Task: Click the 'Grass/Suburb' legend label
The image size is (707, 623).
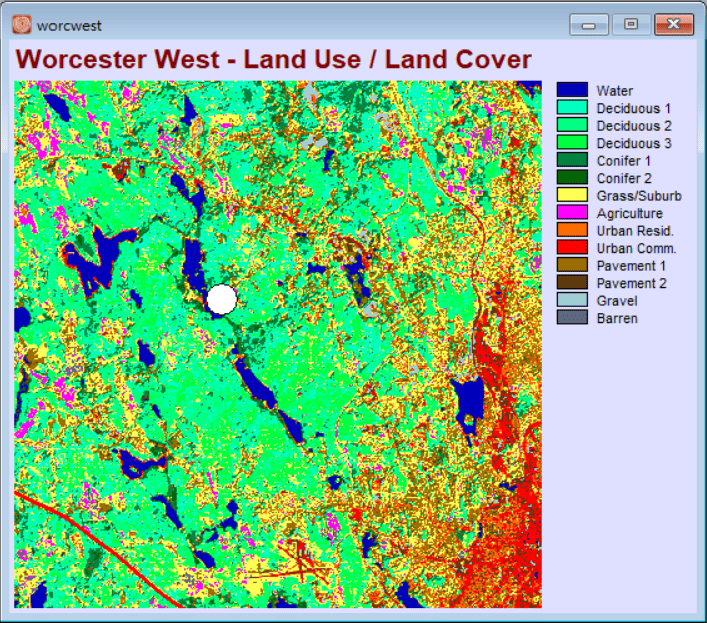Action: coord(639,196)
